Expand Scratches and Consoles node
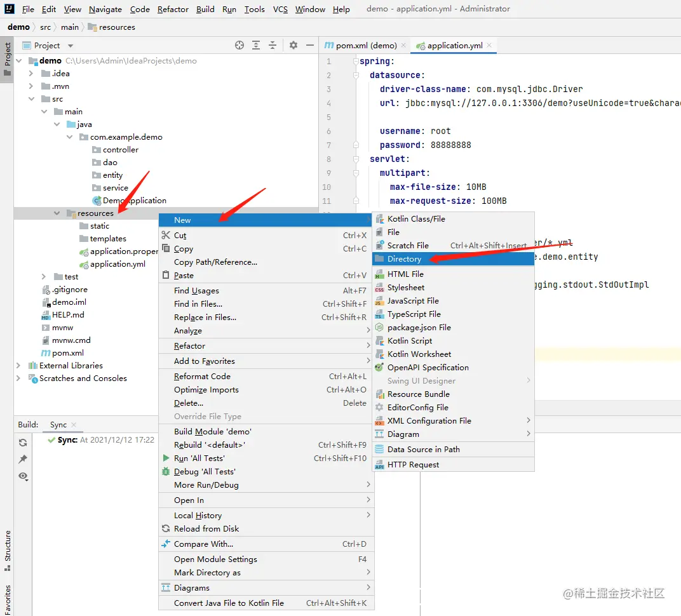Image resolution: width=681 pixels, height=616 pixels. tap(18, 378)
